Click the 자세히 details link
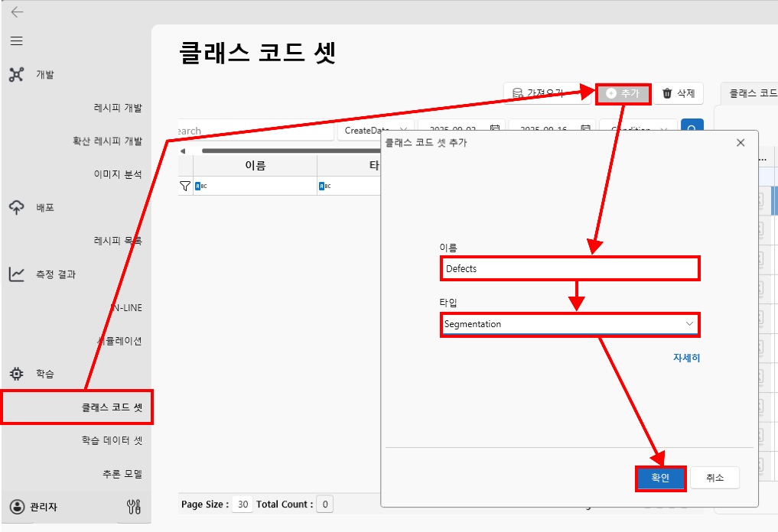778x532 pixels. click(685, 358)
